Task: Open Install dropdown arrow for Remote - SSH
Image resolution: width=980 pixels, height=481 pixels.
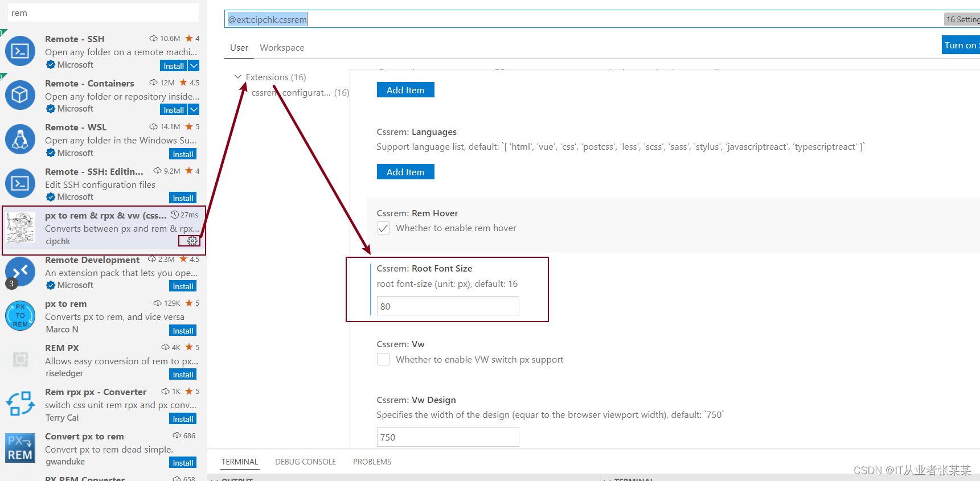Action: [194, 65]
